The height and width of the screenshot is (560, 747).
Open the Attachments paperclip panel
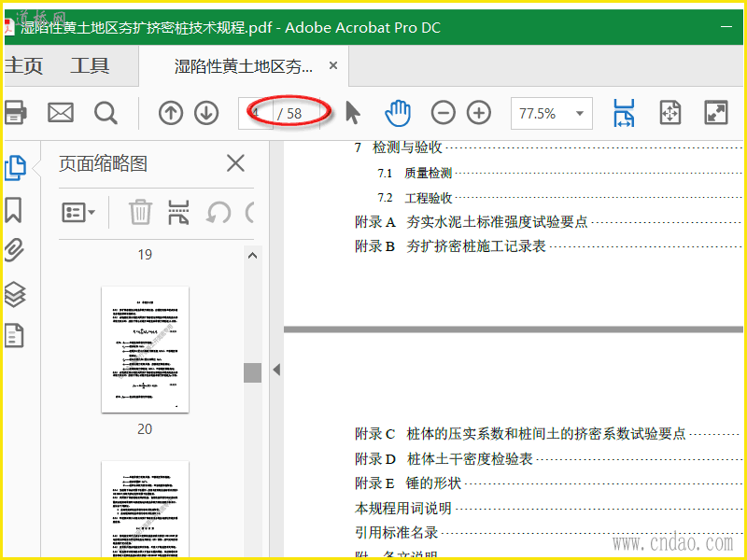pos(14,250)
